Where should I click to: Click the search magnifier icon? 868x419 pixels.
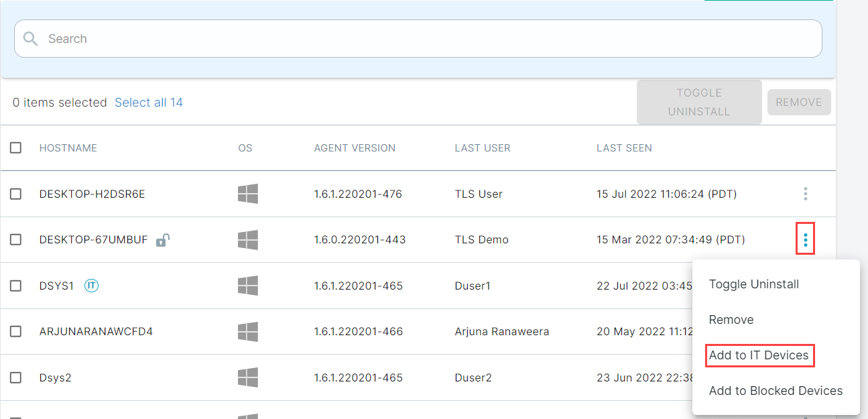tap(30, 38)
